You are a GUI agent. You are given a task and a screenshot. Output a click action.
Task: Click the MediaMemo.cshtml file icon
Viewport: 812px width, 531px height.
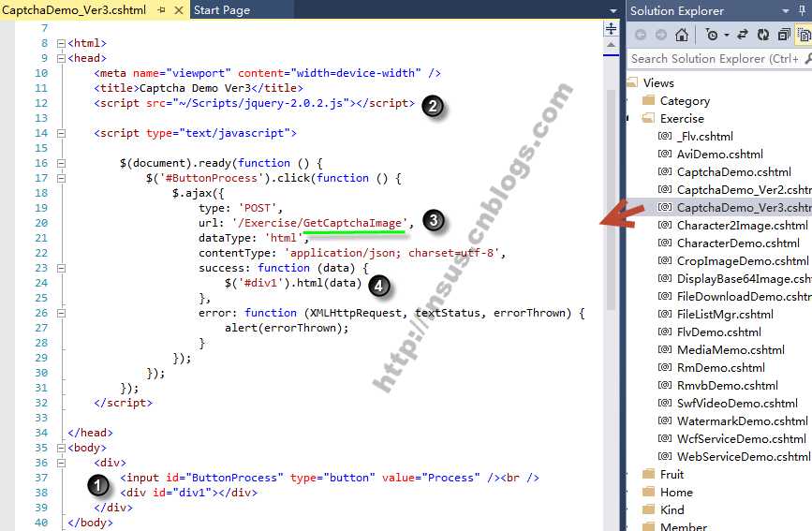point(665,349)
